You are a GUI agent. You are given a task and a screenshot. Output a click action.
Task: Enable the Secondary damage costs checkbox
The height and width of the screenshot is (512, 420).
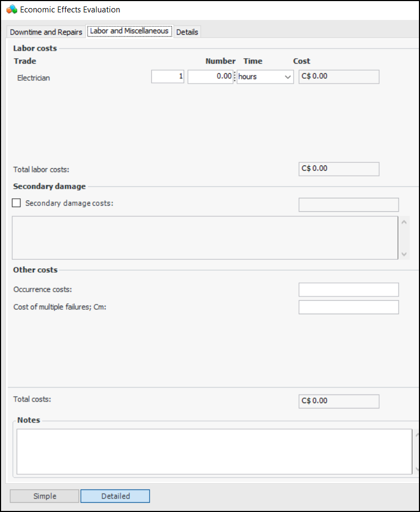(x=17, y=203)
